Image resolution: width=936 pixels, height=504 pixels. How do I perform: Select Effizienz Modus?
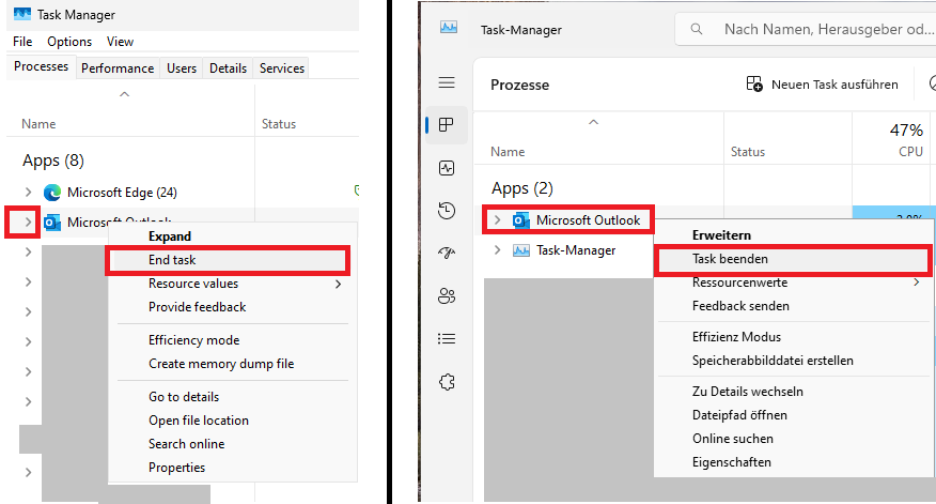(736, 337)
